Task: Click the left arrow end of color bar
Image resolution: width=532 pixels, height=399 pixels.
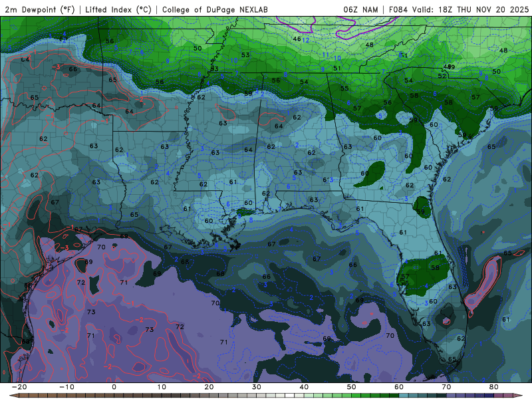Action: (13, 396)
